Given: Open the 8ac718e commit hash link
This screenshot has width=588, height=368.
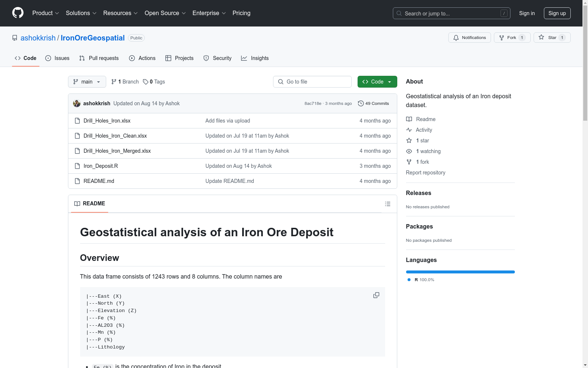Looking at the screenshot, I should tap(313, 103).
